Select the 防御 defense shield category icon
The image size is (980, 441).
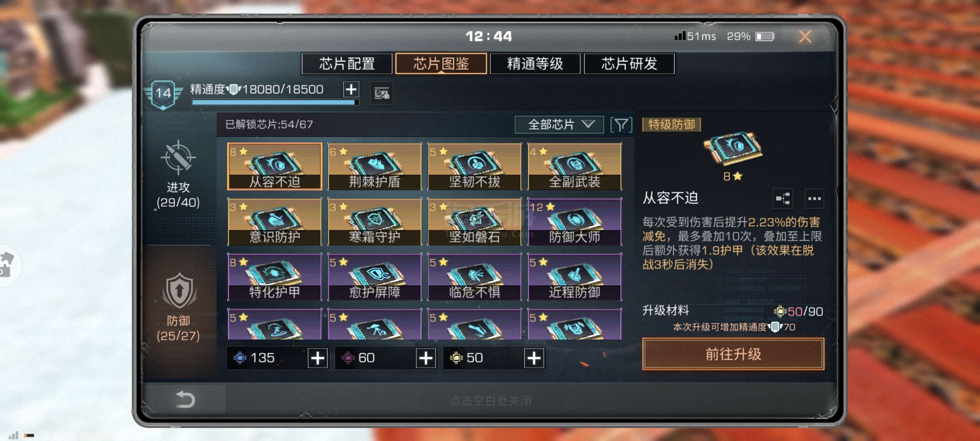179,291
